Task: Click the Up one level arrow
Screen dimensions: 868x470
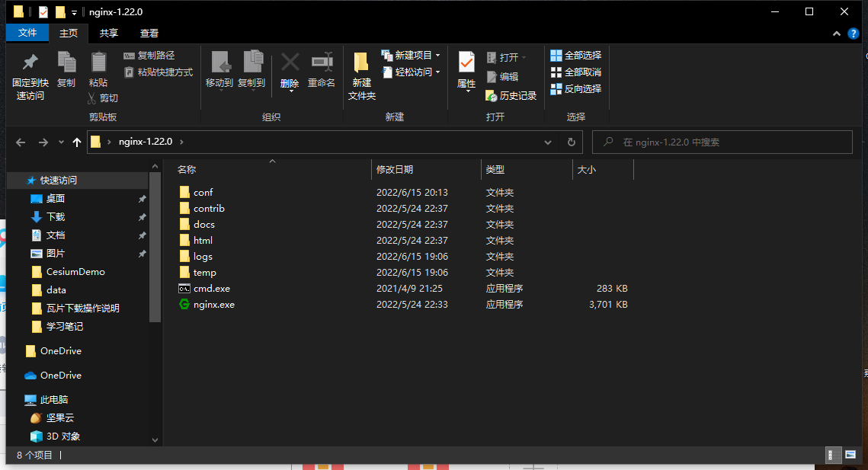Action: click(77, 142)
